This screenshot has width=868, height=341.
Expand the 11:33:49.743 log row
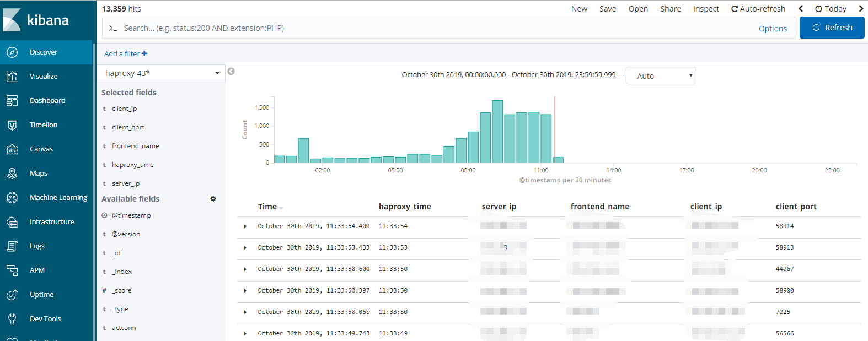click(245, 334)
